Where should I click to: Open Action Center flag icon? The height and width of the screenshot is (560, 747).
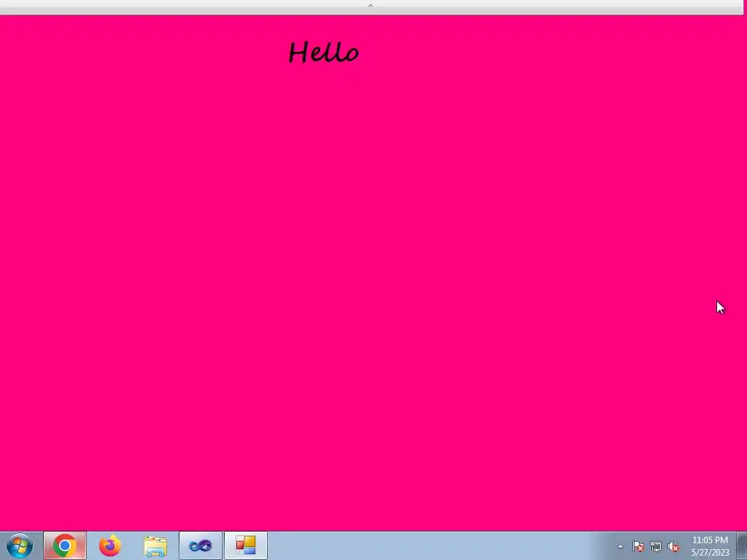638,546
